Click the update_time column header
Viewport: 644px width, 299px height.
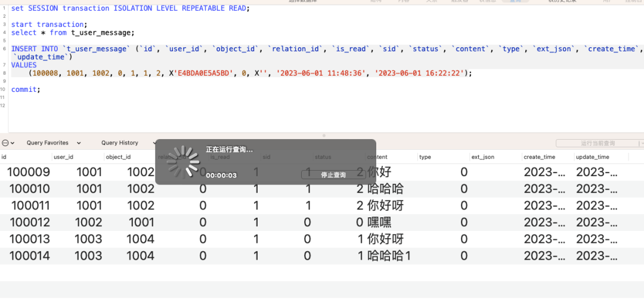pos(601,157)
